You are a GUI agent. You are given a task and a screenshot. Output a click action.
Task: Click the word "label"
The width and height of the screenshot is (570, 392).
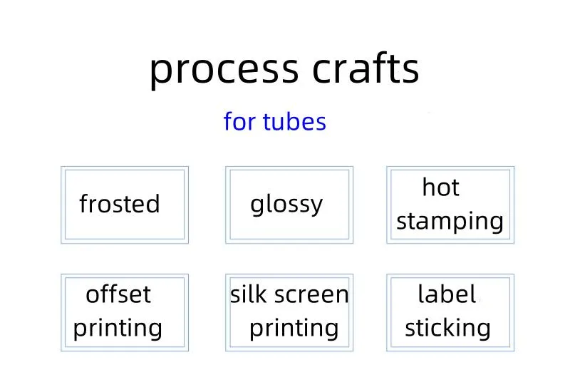coord(446,294)
